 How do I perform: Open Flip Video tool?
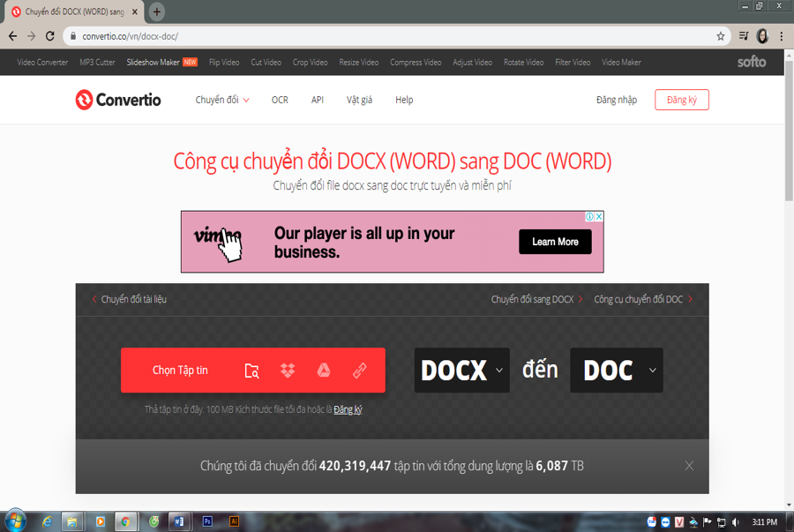(224, 63)
